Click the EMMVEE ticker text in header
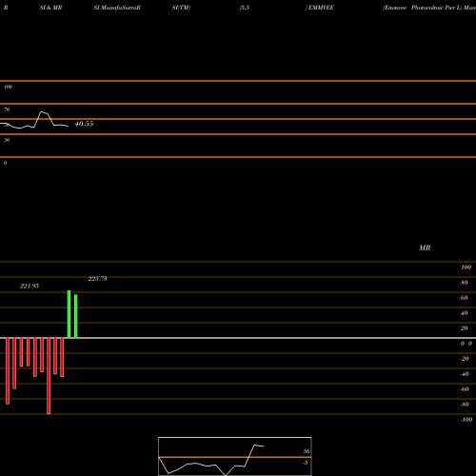The image size is (476, 476). click(x=321, y=8)
